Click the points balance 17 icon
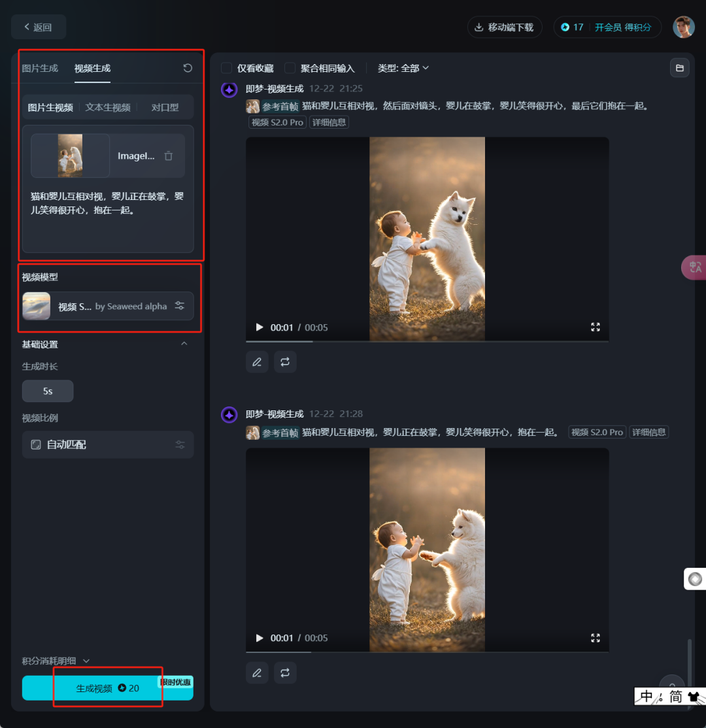 [x=565, y=27]
